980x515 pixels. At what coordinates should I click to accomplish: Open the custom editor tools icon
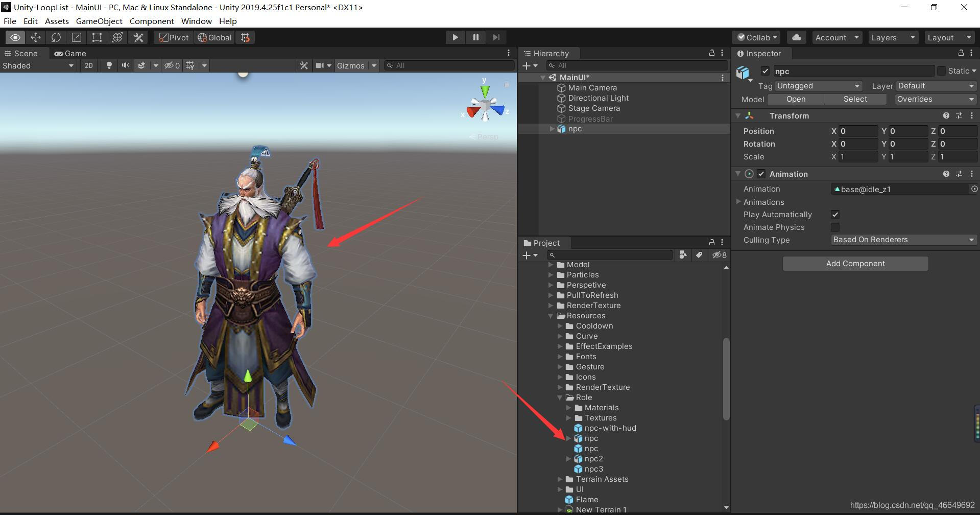coord(138,37)
